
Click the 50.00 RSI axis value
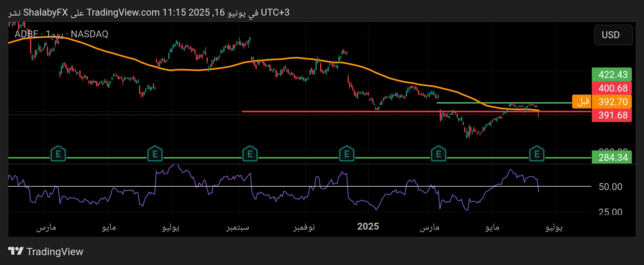click(610, 187)
